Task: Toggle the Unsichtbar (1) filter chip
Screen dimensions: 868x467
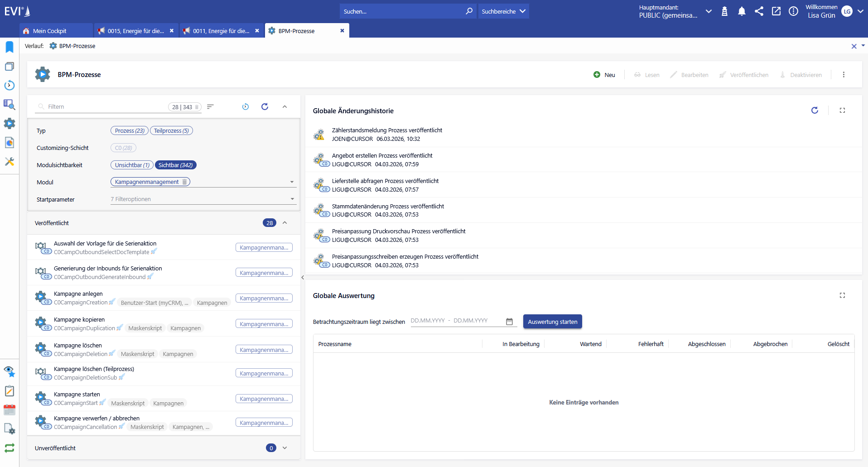Action: point(132,165)
